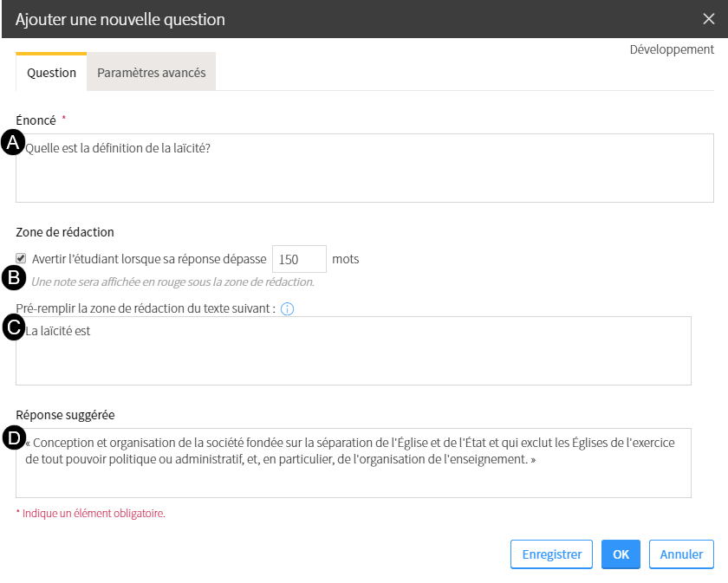Click the 150 word limit field
Screen dimensions: 728x583
coord(300,259)
